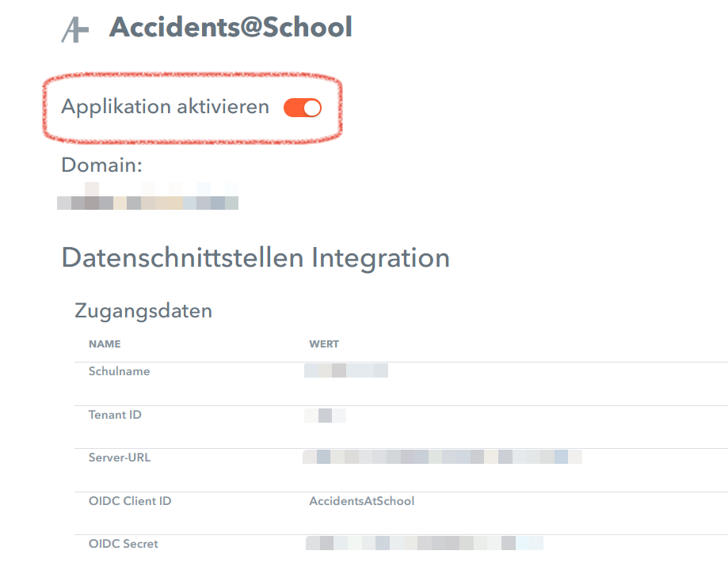Click the blurred Tenant ID value

[325, 415]
